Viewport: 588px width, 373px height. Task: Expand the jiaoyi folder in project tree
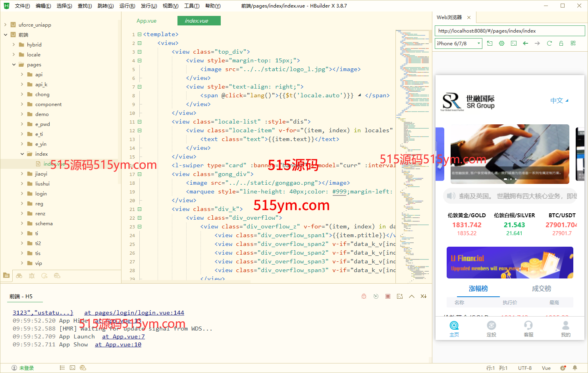pyautogui.click(x=22, y=174)
